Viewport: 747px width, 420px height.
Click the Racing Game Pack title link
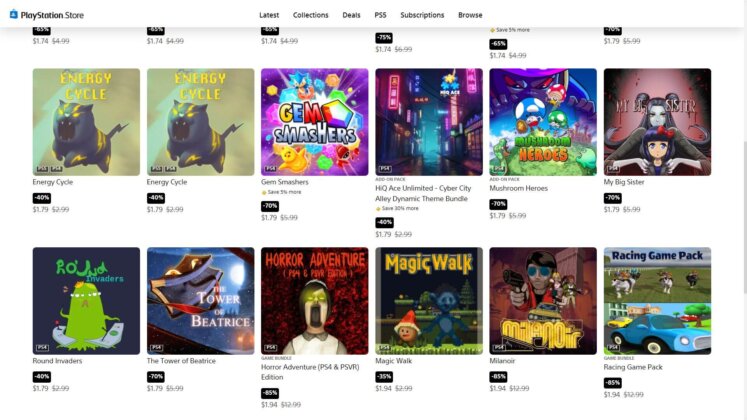[633, 367]
